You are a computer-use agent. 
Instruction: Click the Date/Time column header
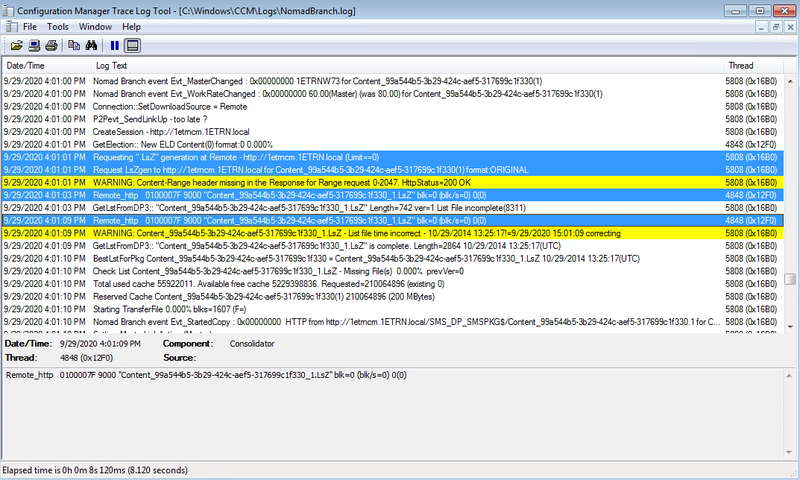(x=45, y=65)
